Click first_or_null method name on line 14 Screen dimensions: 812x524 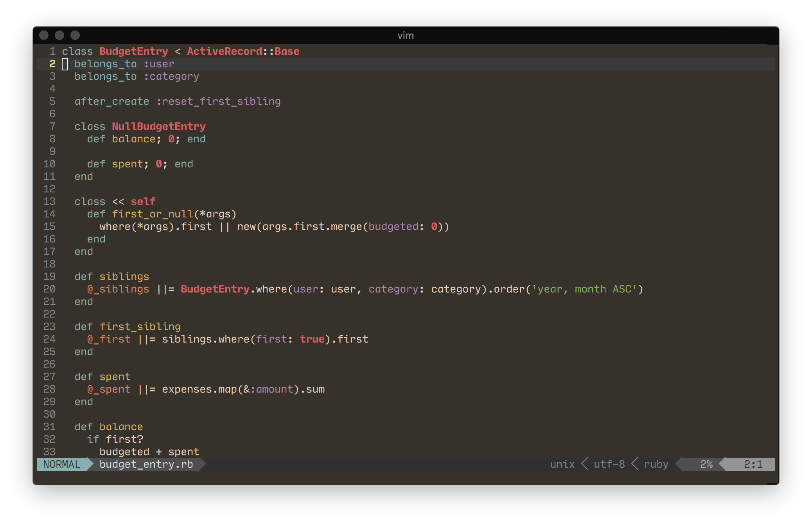click(x=153, y=214)
